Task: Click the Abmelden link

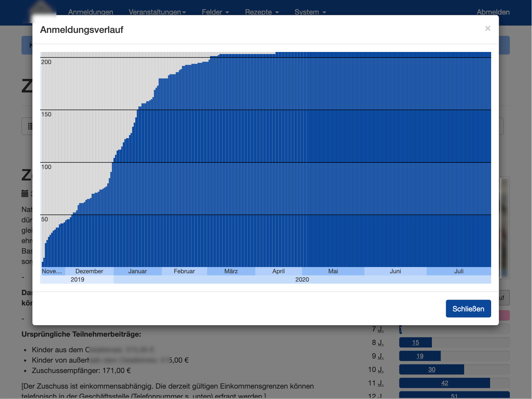Action: 493,12
